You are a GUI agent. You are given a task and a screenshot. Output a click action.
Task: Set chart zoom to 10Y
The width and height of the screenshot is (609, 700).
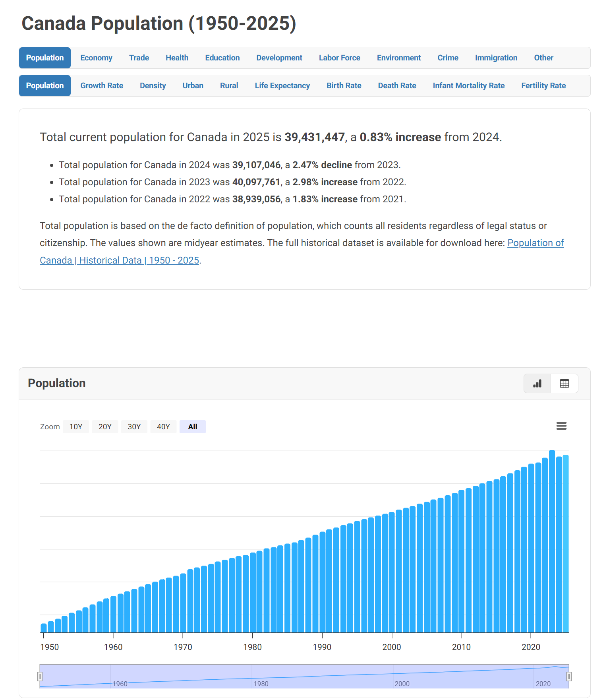click(76, 427)
